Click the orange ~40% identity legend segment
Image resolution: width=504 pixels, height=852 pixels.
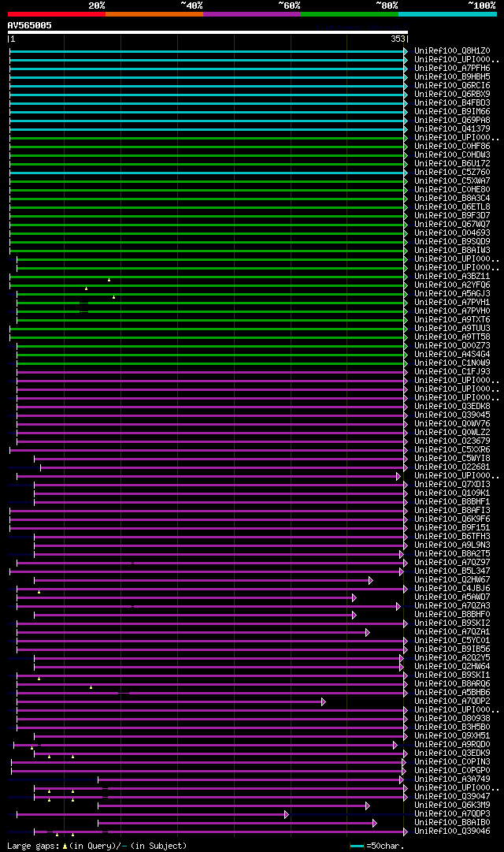[x=154, y=14]
